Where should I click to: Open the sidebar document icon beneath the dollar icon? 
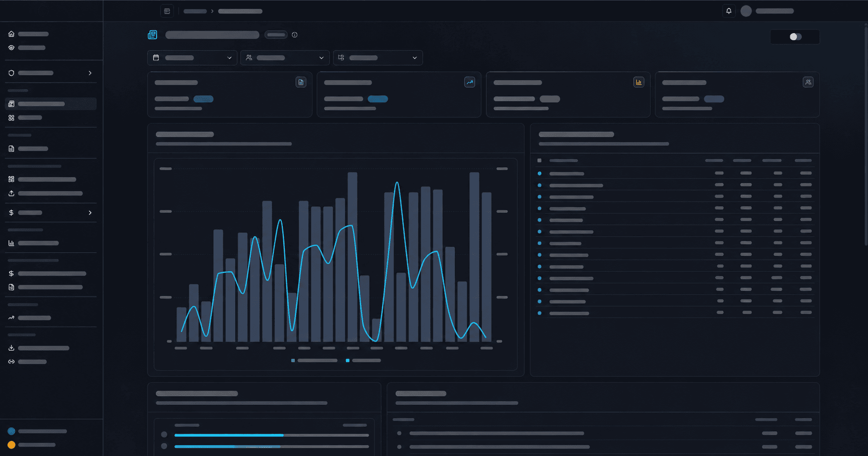click(x=12, y=287)
